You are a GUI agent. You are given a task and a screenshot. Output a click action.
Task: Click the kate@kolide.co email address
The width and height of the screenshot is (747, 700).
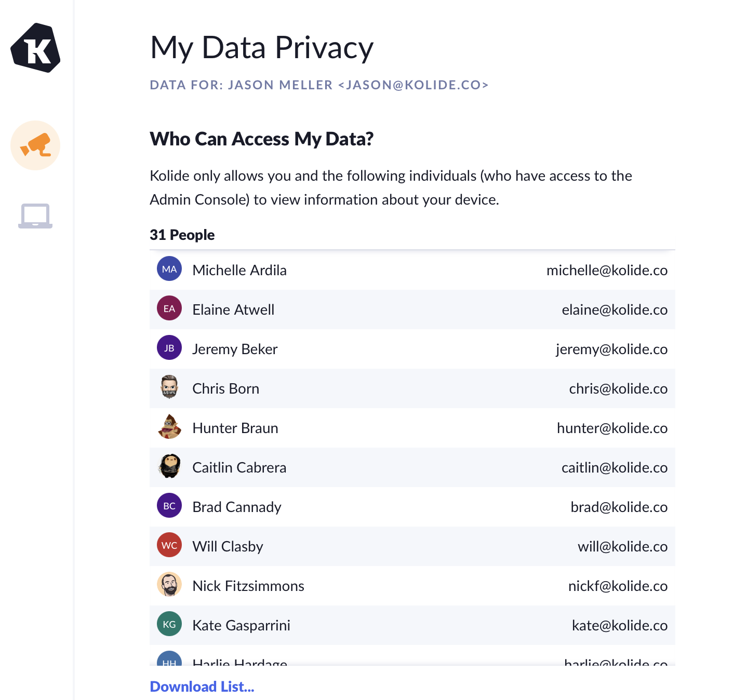pos(619,625)
